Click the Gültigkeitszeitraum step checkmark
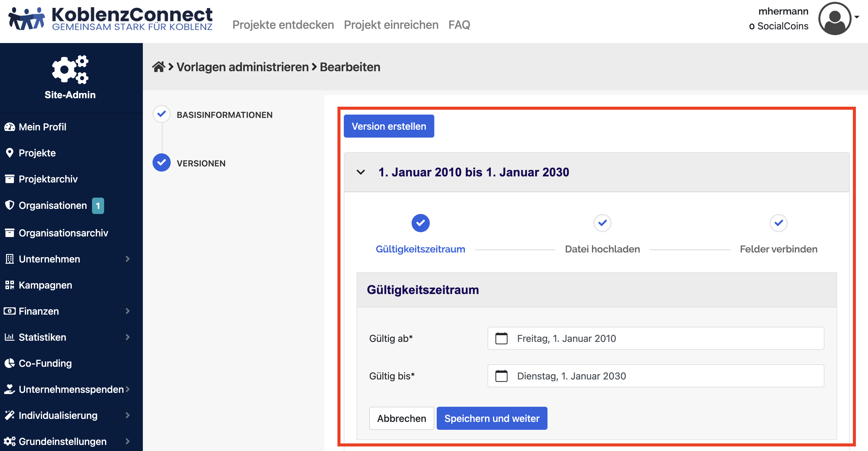Viewport: 868px width, 451px height. 420,223
